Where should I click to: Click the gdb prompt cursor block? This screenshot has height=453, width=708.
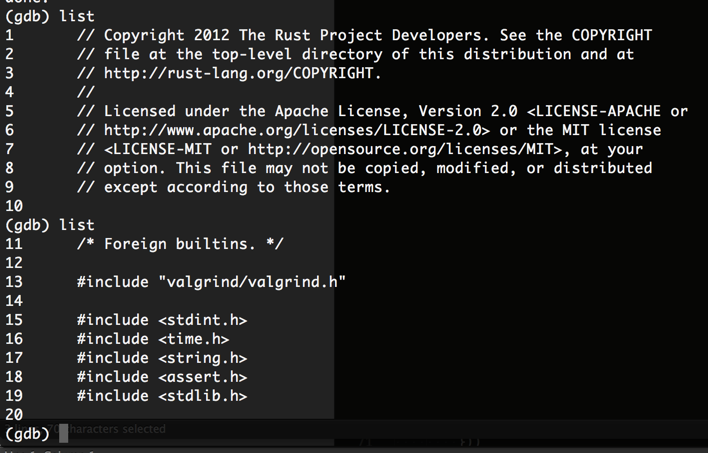pos(64,434)
